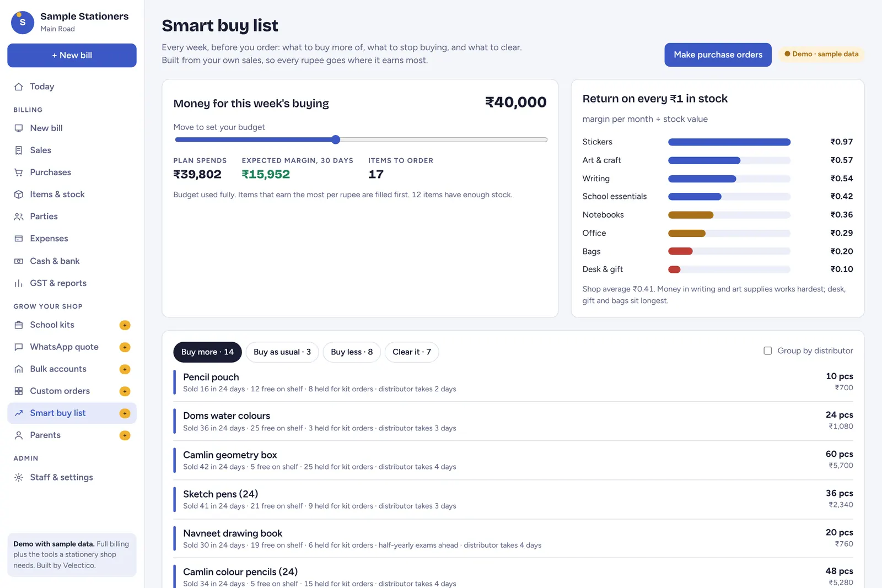Image resolution: width=882 pixels, height=588 pixels.
Task: Open the Clear it · 7 tab
Action: [x=412, y=352]
